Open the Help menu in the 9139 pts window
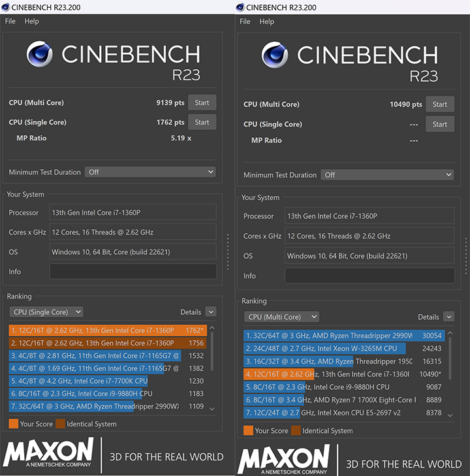Viewport: 470px width, 476px height. click(32, 22)
